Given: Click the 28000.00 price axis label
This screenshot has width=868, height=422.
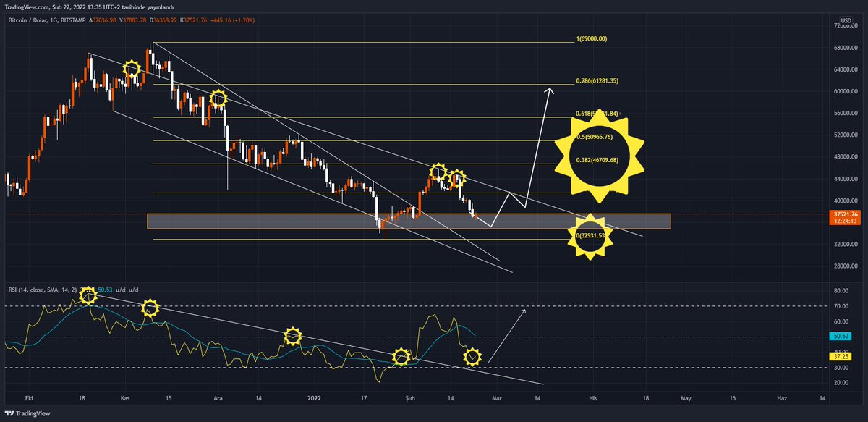Looking at the screenshot, I should [844, 266].
